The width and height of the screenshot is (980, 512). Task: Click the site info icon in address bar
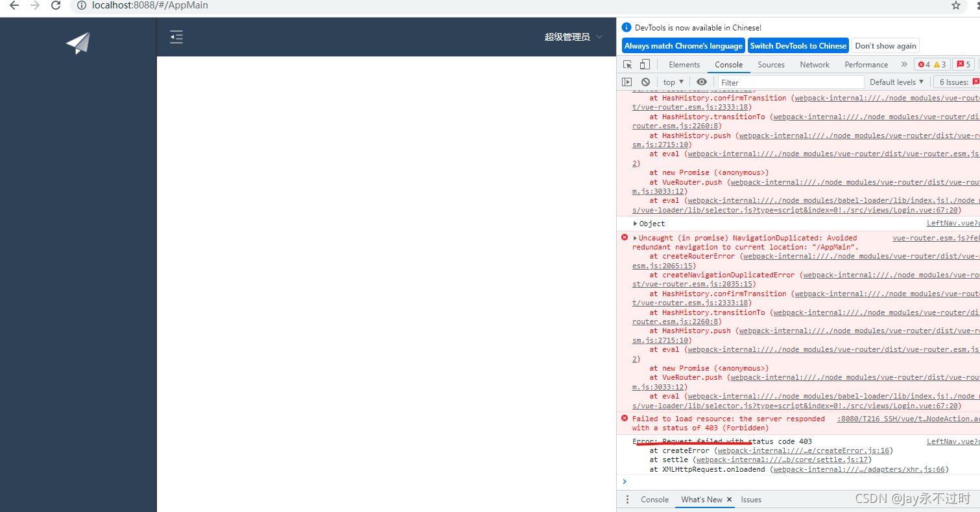(81, 5)
